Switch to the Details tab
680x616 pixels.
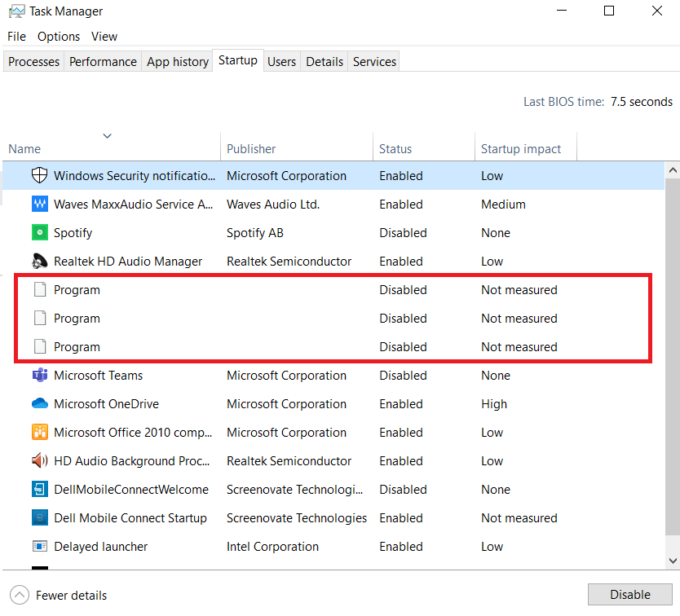coord(325,62)
